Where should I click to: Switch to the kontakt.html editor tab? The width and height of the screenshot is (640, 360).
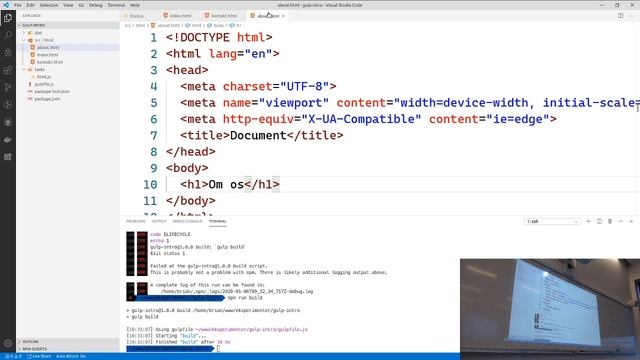(x=224, y=16)
